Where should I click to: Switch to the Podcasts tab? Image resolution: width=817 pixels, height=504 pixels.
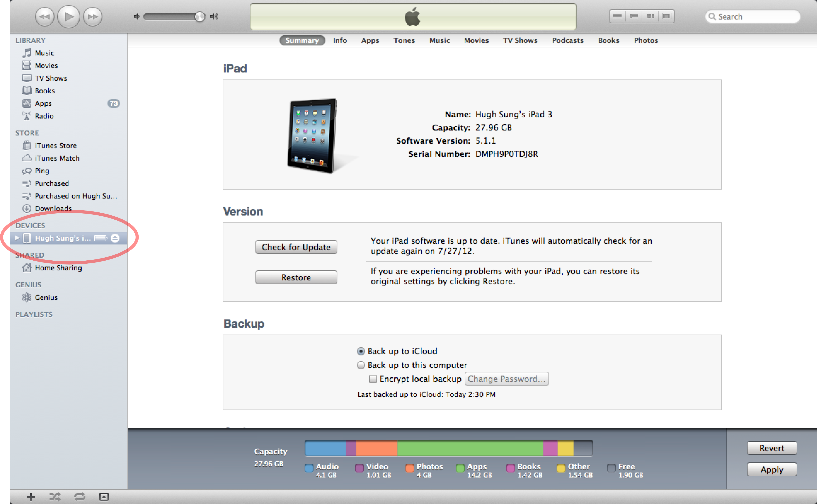568,40
